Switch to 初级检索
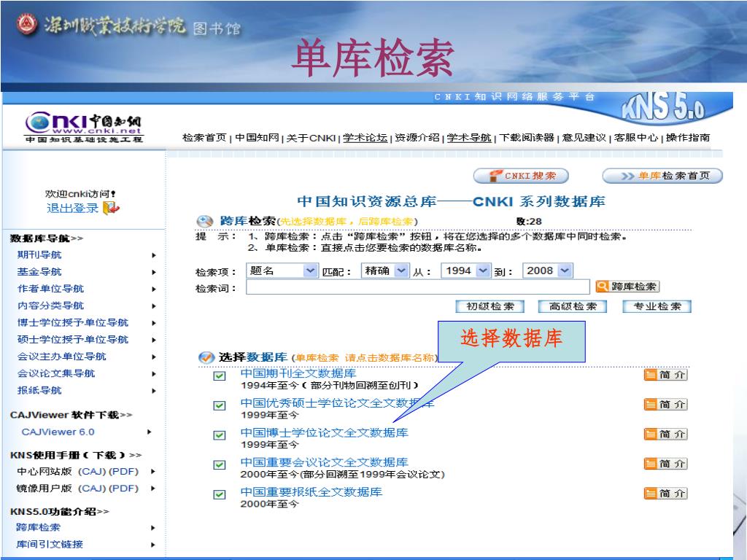 490,306
